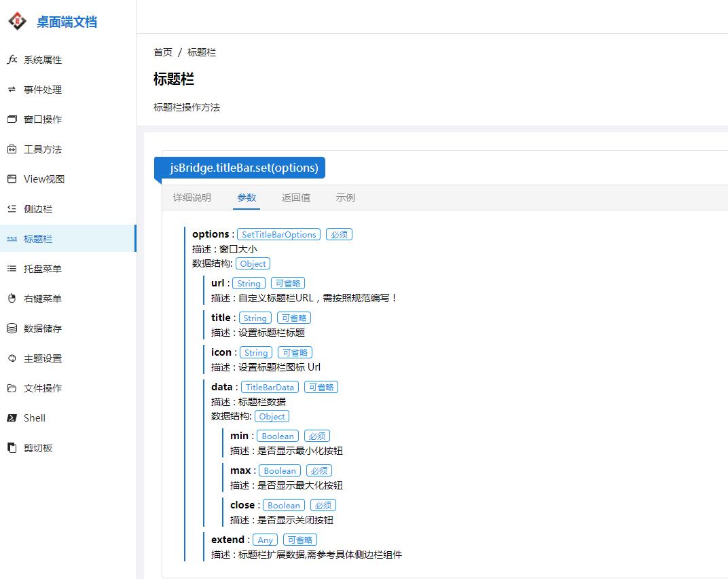Click the collapse-menu icon beside 侧边栏
The height and width of the screenshot is (579, 728).
12,209
